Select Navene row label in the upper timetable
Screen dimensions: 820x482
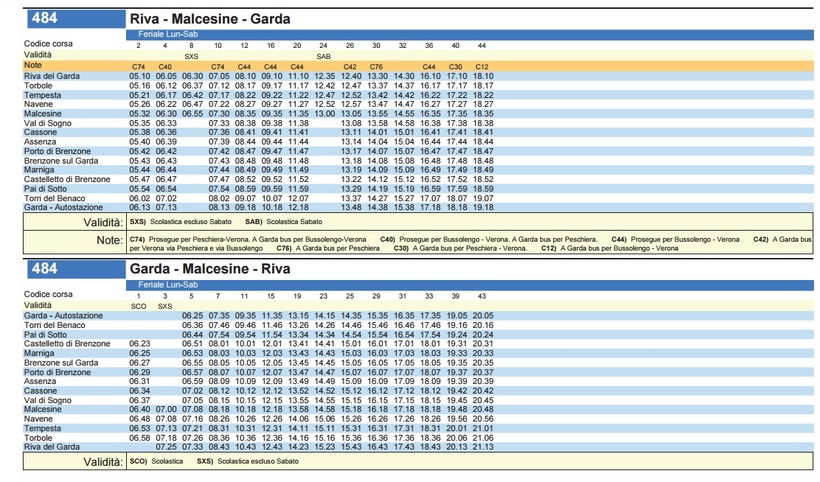coord(38,105)
